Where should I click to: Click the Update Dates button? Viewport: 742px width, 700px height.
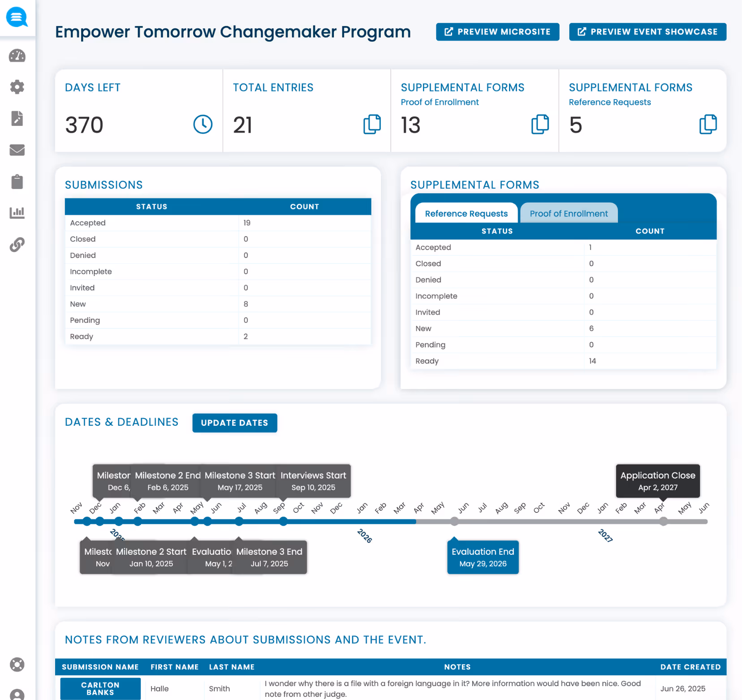coord(234,423)
